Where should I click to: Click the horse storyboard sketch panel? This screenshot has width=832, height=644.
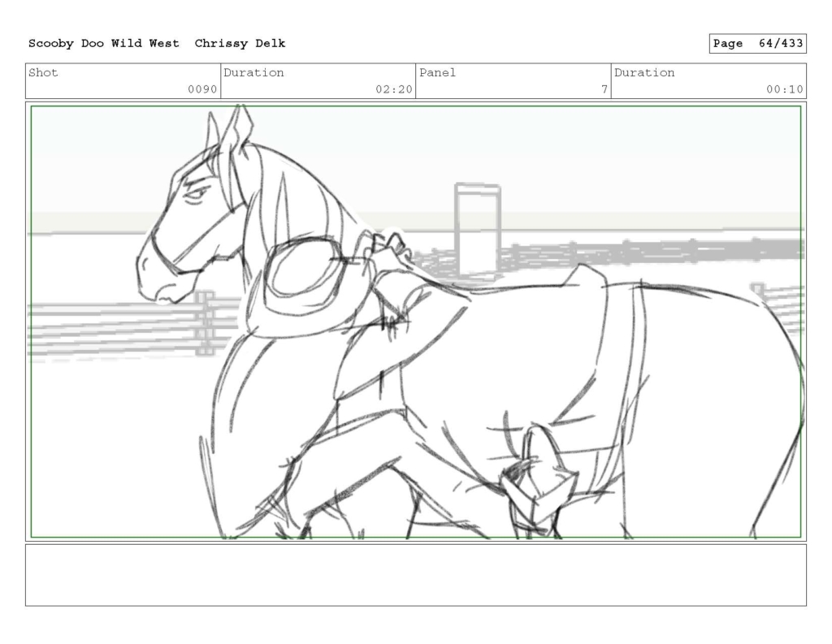click(x=416, y=322)
